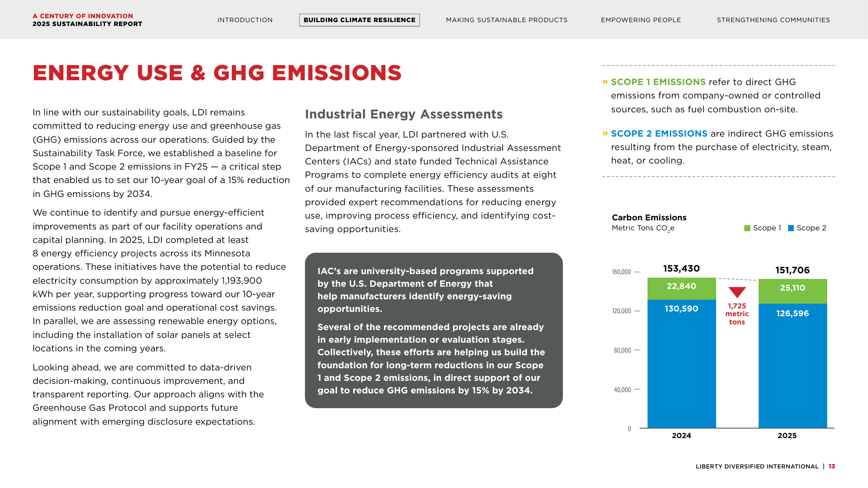Click the gray IAC's callout box

(x=434, y=330)
